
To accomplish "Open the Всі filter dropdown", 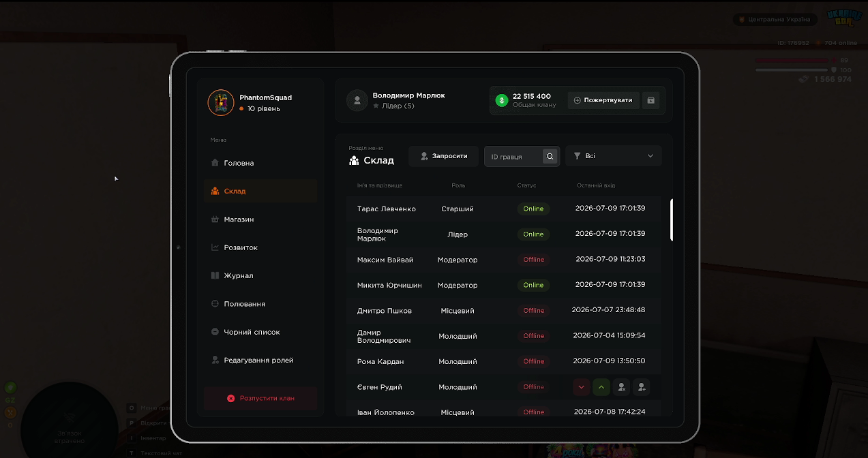I will tap(614, 156).
